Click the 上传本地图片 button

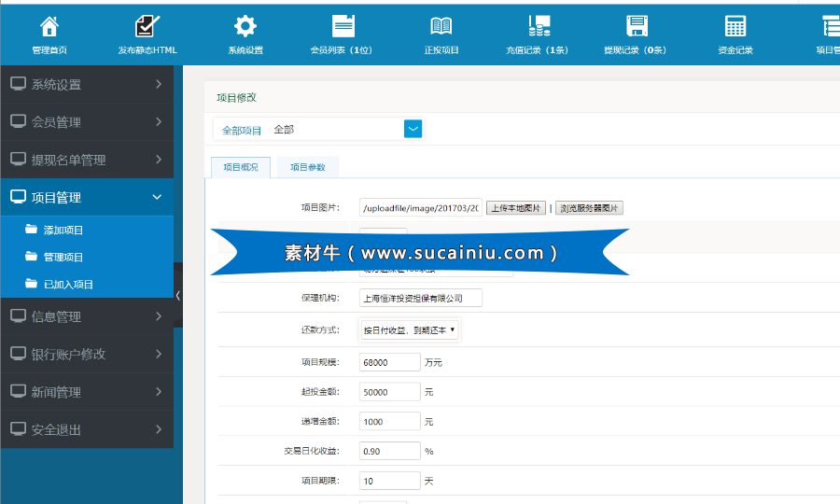click(516, 208)
